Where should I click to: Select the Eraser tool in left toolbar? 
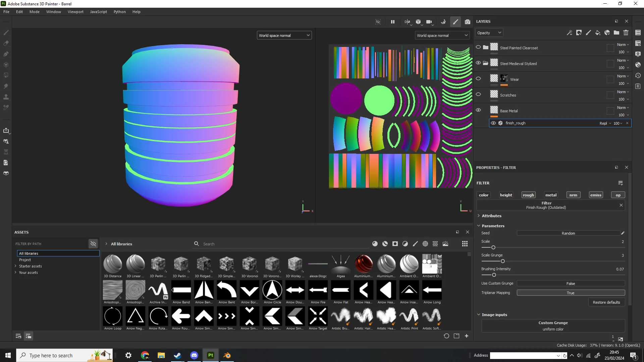[6, 43]
